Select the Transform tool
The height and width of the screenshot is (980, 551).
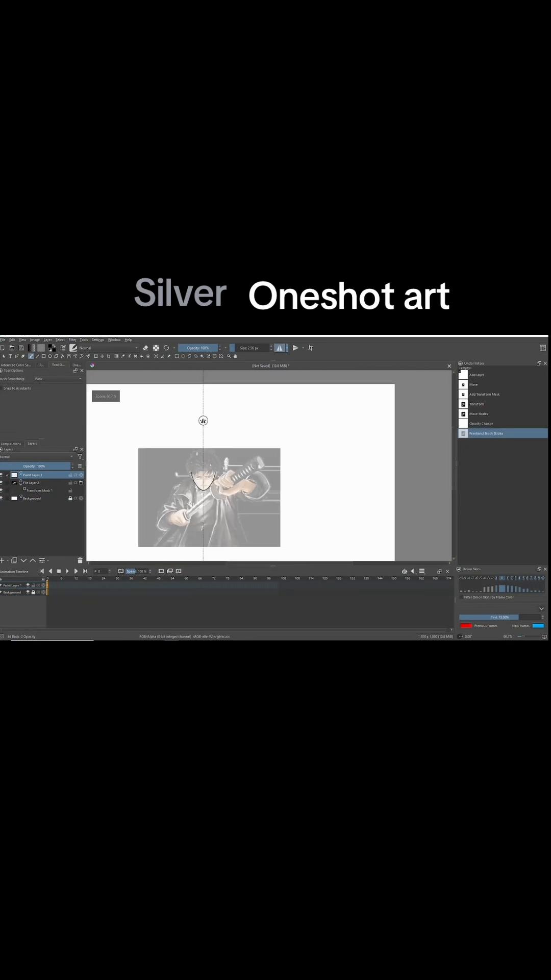point(95,356)
